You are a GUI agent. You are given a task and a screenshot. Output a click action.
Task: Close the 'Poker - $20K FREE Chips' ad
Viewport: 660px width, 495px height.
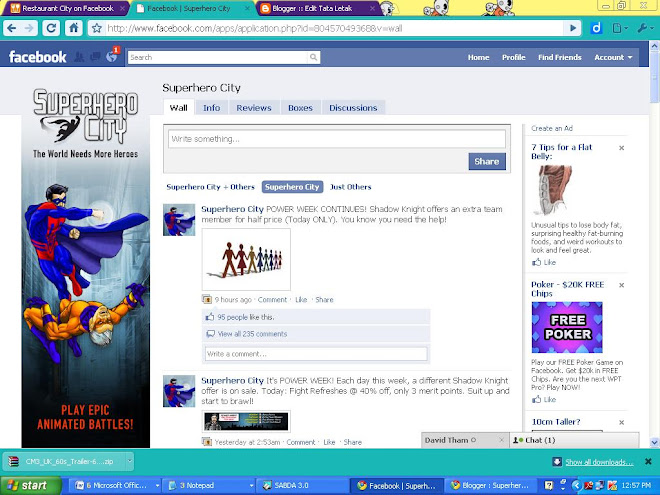pyautogui.click(x=621, y=285)
